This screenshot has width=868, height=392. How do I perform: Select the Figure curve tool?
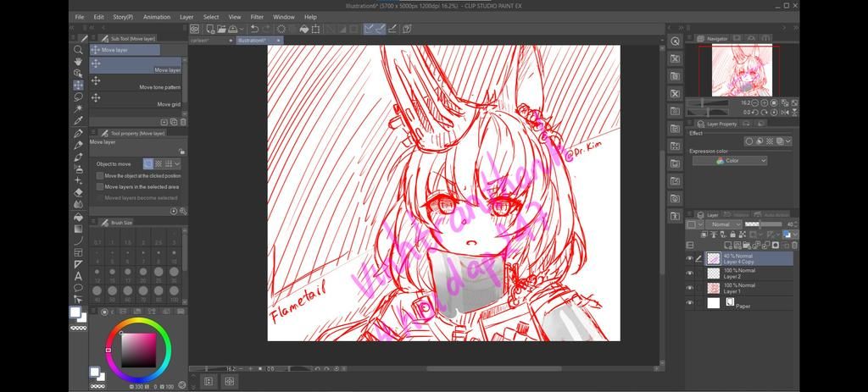79,240
